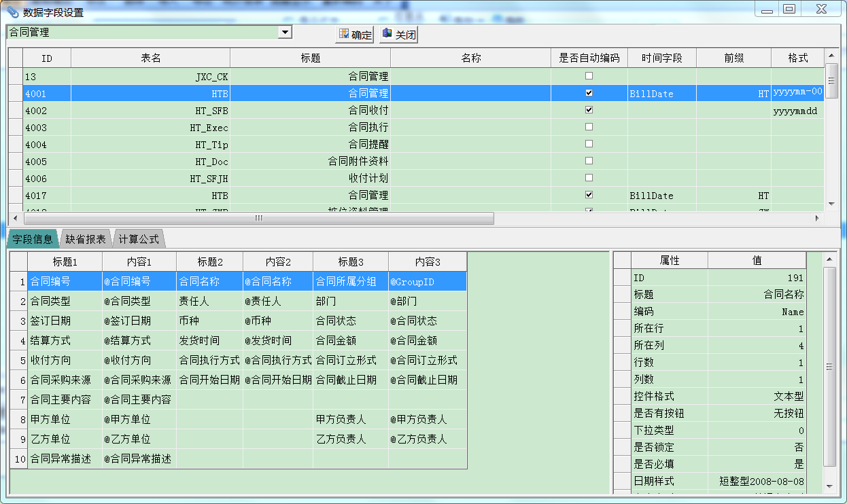This screenshot has width=847, height=504.
Task: Click the 关闭 close button
Action: [398, 35]
